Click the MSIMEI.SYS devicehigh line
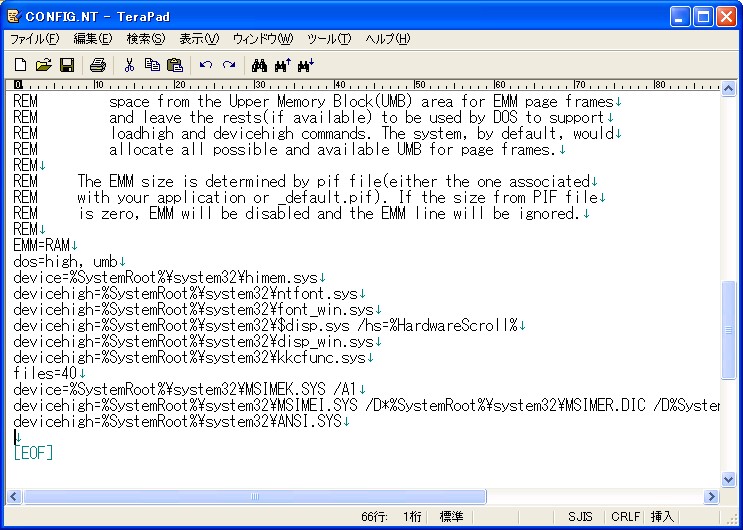Viewport: 743px width, 530px height. [366, 405]
